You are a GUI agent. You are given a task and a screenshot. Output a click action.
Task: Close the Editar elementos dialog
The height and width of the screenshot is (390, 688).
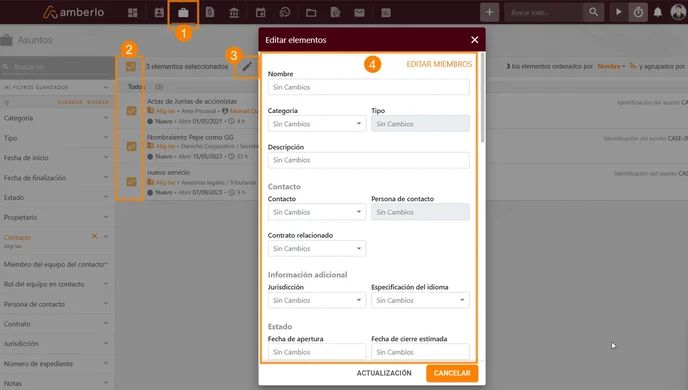475,40
